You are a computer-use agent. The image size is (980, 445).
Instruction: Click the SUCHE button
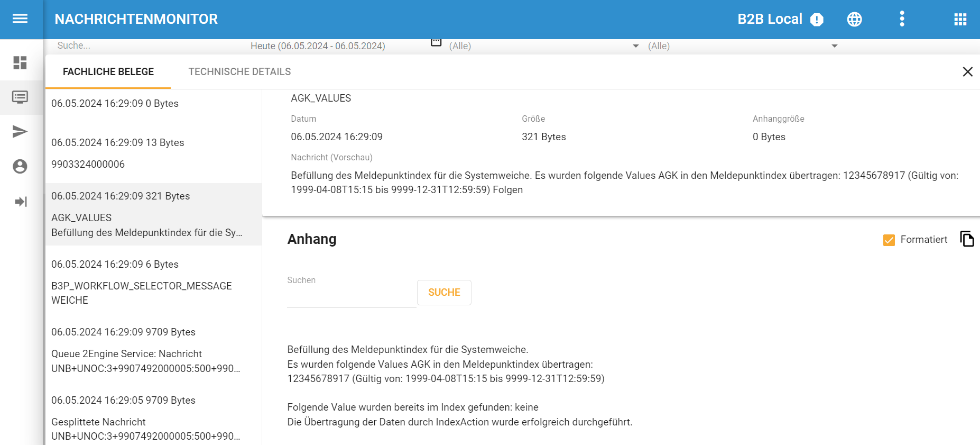coord(444,293)
